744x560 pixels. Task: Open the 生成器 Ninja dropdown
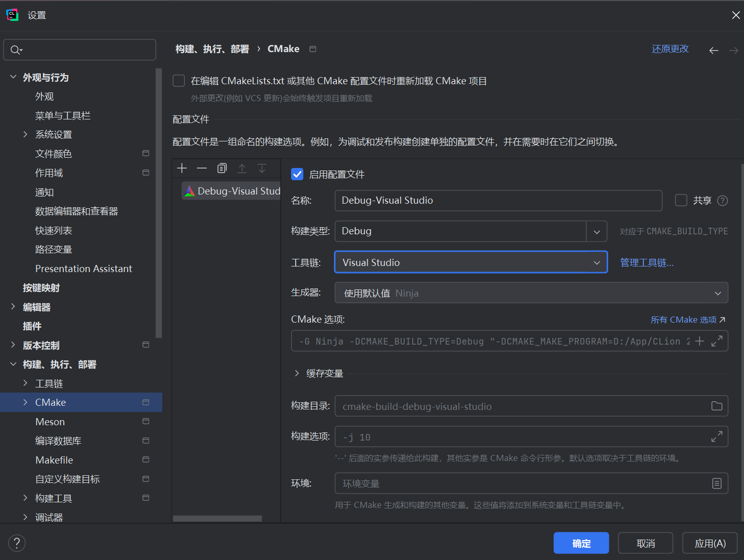coord(532,293)
